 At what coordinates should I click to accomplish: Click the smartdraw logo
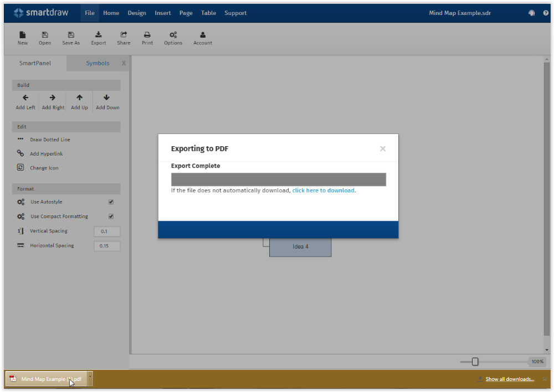pos(41,13)
